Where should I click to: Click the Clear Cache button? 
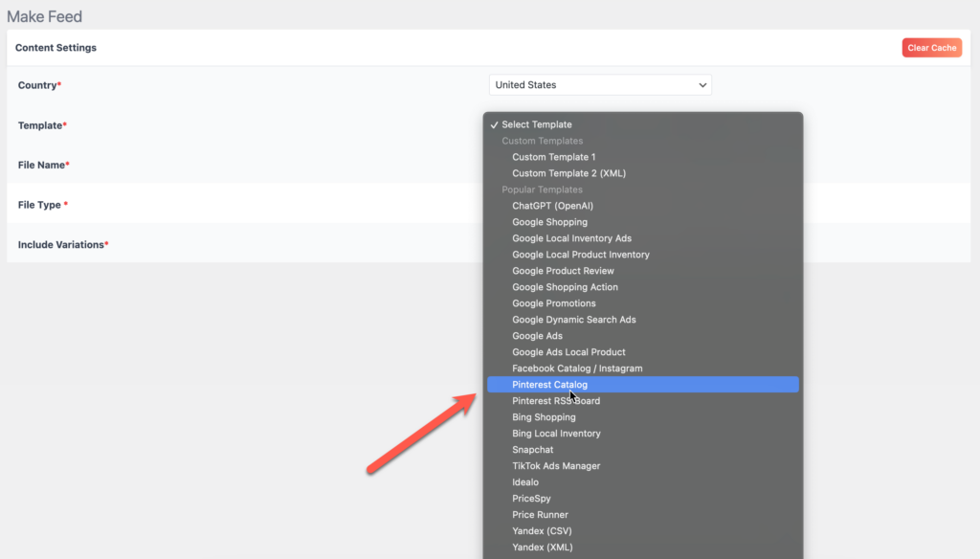point(931,47)
